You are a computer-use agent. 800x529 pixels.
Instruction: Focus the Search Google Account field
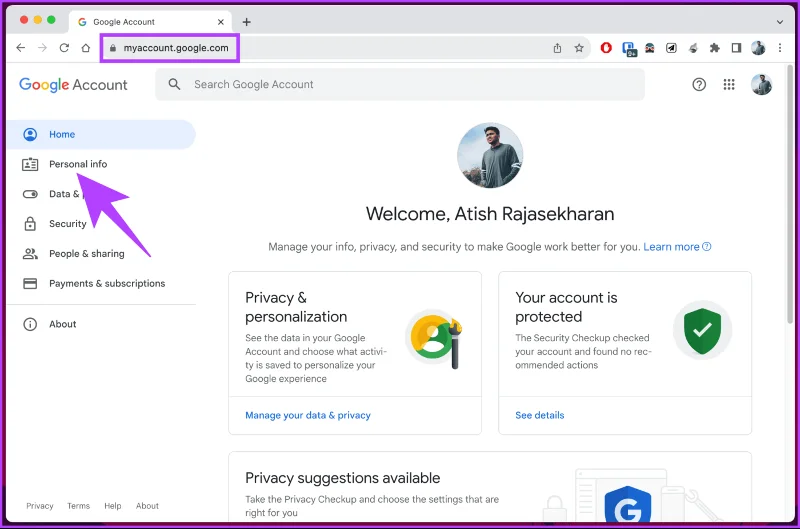click(x=400, y=84)
